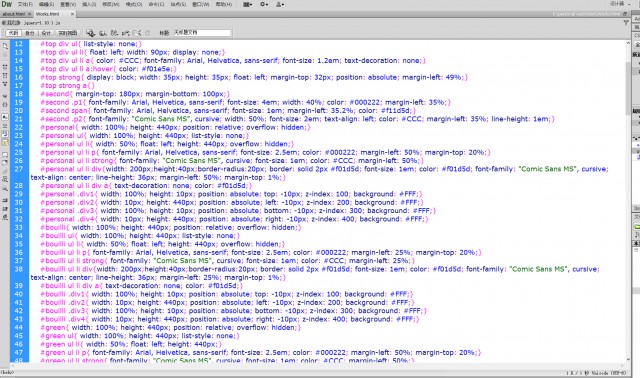
Task: Open the Open Documents list in coding toolbar
Action: (5, 46)
